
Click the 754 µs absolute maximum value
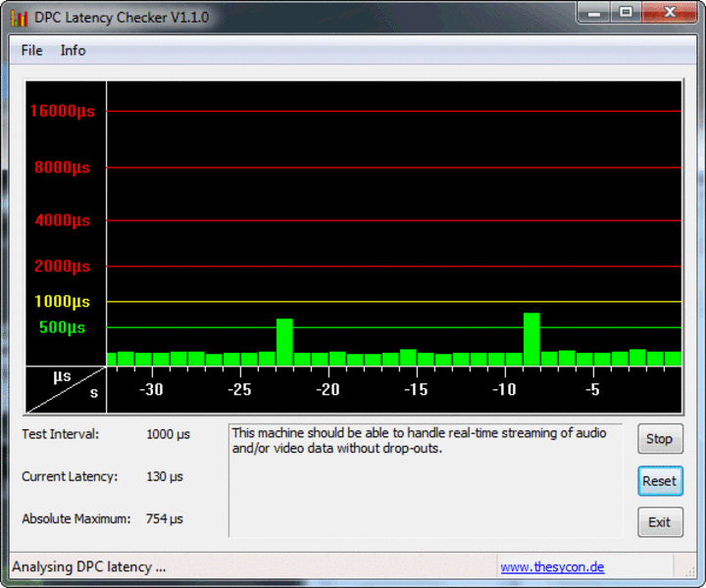coord(165,518)
